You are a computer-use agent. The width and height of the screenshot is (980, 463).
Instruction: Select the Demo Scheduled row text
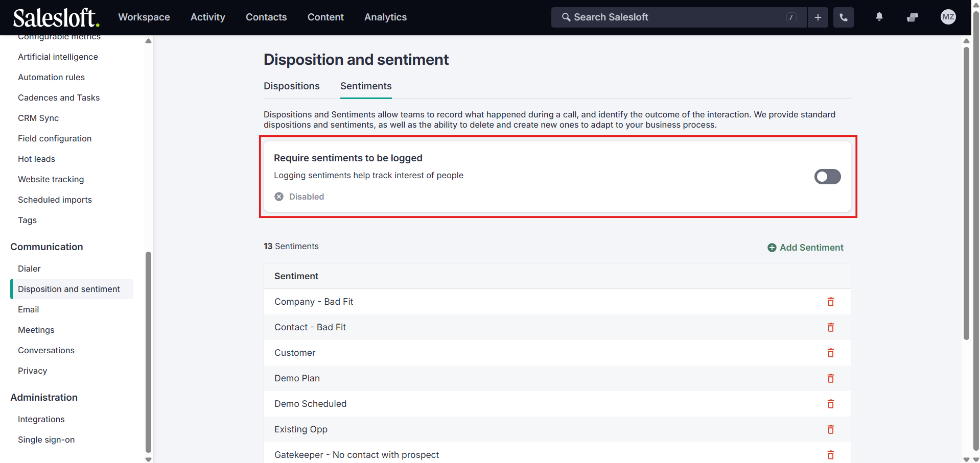[x=310, y=404]
